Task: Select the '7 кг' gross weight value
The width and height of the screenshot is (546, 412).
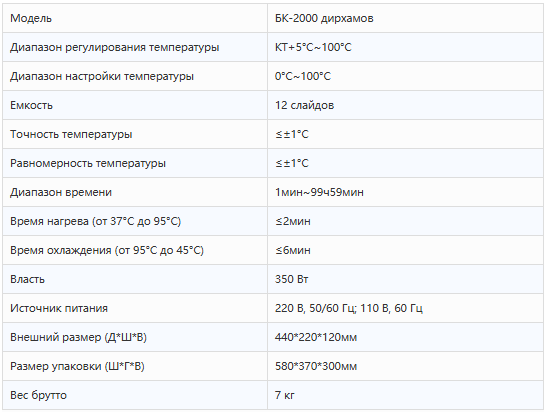Action: tap(284, 395)
